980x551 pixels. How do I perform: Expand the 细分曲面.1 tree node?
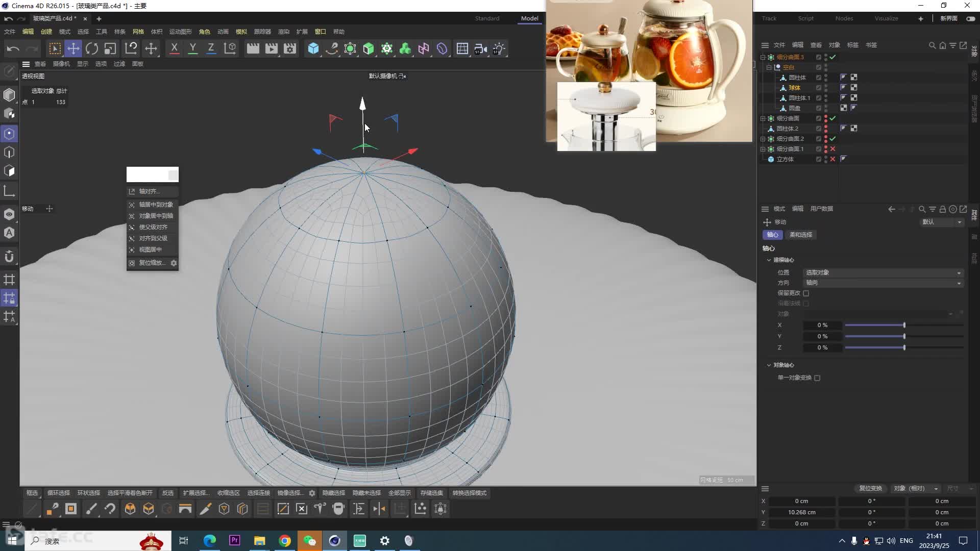click(x=763, y=149)
